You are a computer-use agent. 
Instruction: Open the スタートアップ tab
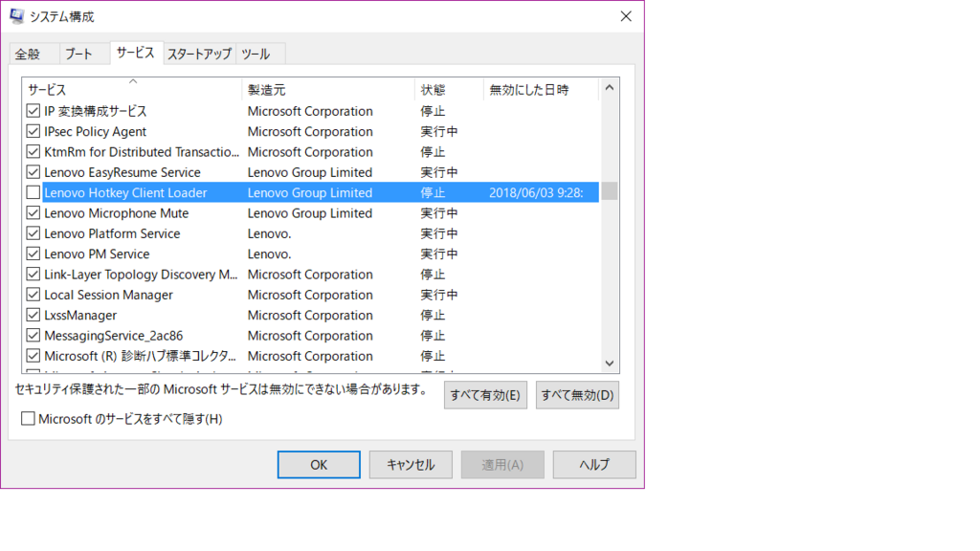click(x=199, y=54)
